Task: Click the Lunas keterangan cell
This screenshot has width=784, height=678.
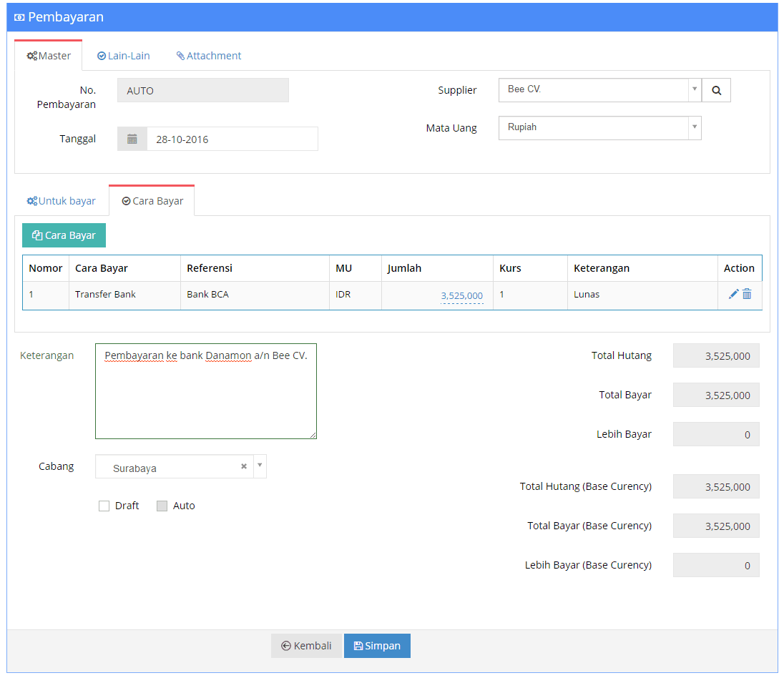Action: coord(642,295)
